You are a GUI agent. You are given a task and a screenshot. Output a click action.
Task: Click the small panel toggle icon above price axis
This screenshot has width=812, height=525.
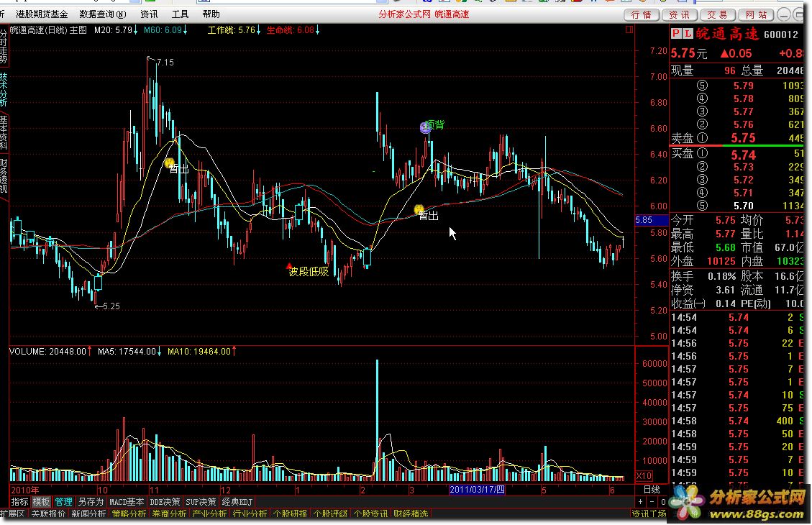coord(629,29)
